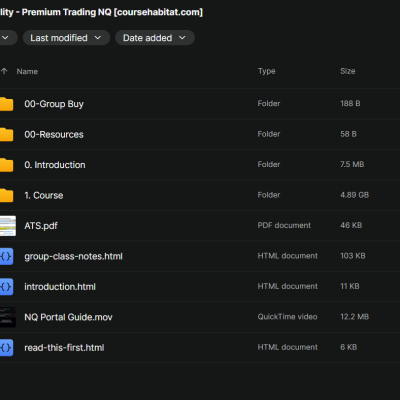Click the QuickTime video type cell
Screen dimensions: 400x400
click(287, 317)
